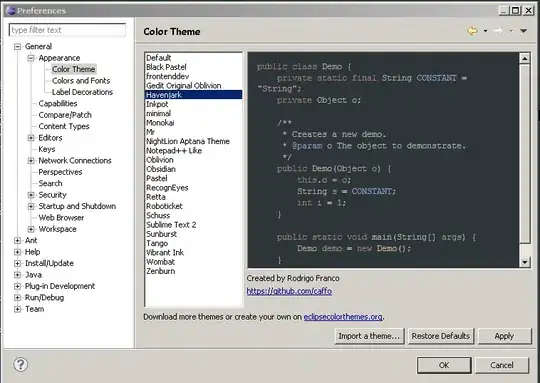Expand the Ant tree node
This screenshot has width=540, height=383.
pos(17,240)
